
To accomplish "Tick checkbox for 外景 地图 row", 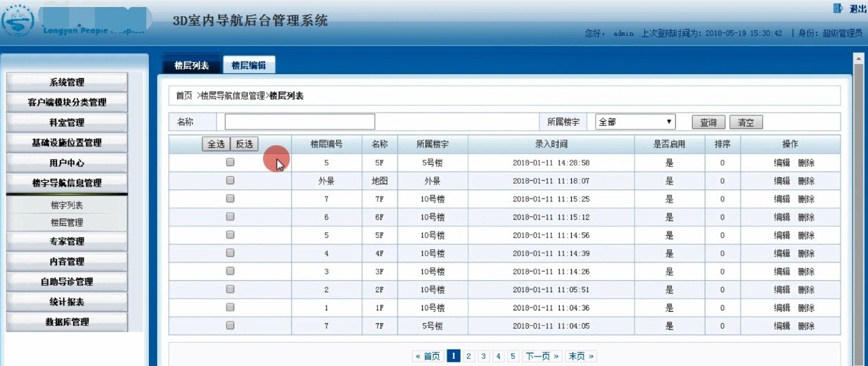I will (x=230, y=180).
